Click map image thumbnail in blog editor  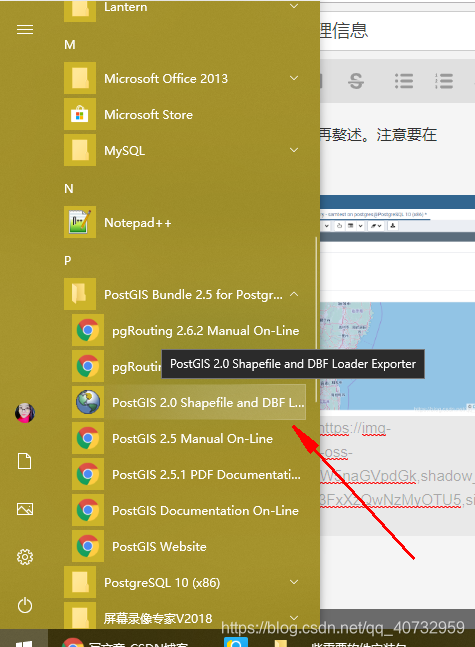click(397, 356)
